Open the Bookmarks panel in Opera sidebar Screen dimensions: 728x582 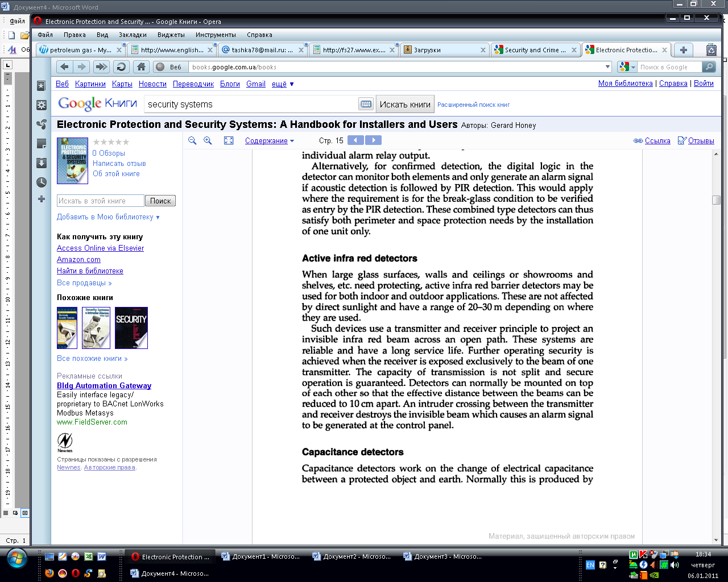42,86
